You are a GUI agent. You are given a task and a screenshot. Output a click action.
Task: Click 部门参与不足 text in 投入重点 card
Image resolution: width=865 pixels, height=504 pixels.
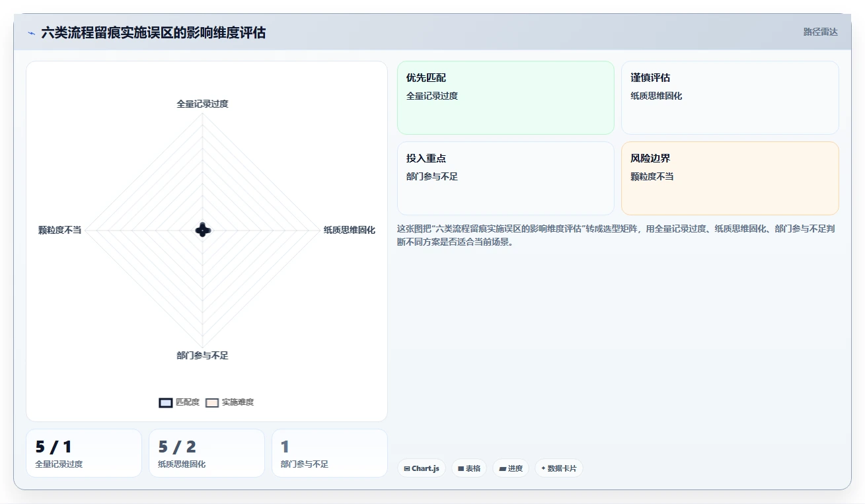(432, 176)
